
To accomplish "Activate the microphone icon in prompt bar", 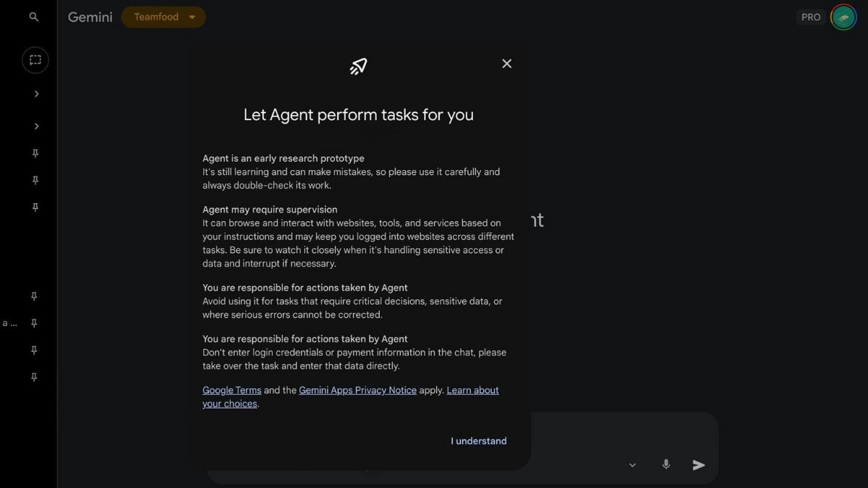I will pos(665,465).
